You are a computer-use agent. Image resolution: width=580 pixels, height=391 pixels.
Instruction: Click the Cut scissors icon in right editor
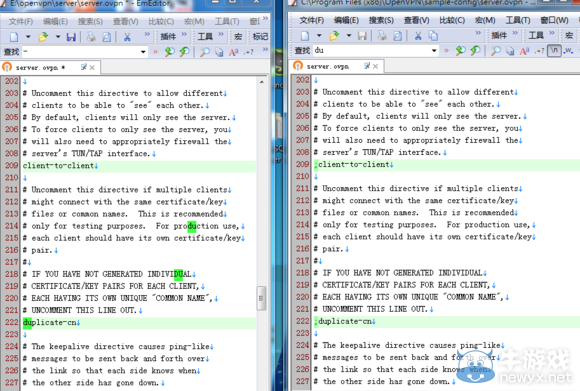pyautogui.click(x=418, y=36)
